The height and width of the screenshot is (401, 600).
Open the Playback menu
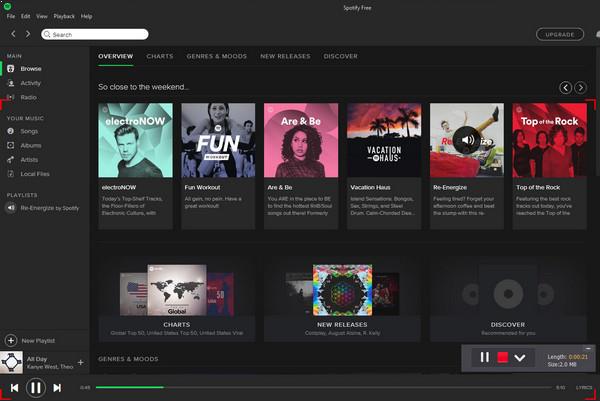tap(64, 16)
